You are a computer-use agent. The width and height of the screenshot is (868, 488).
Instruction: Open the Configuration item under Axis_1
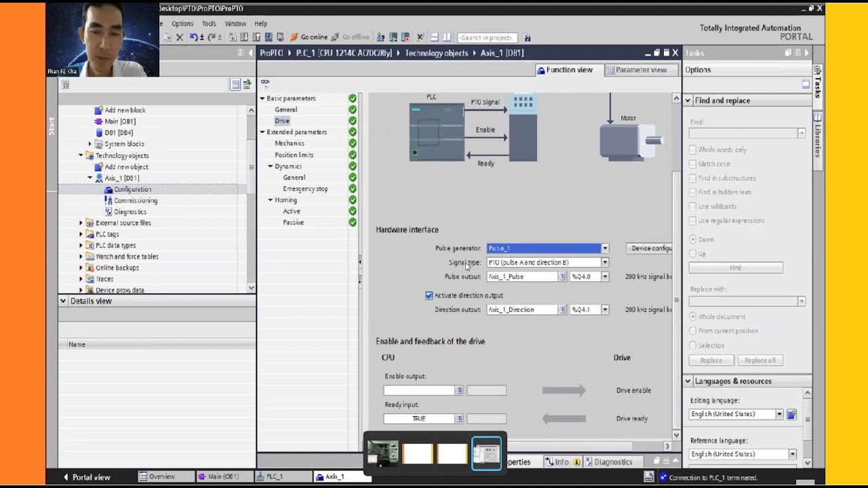click(x=132, y=189)
